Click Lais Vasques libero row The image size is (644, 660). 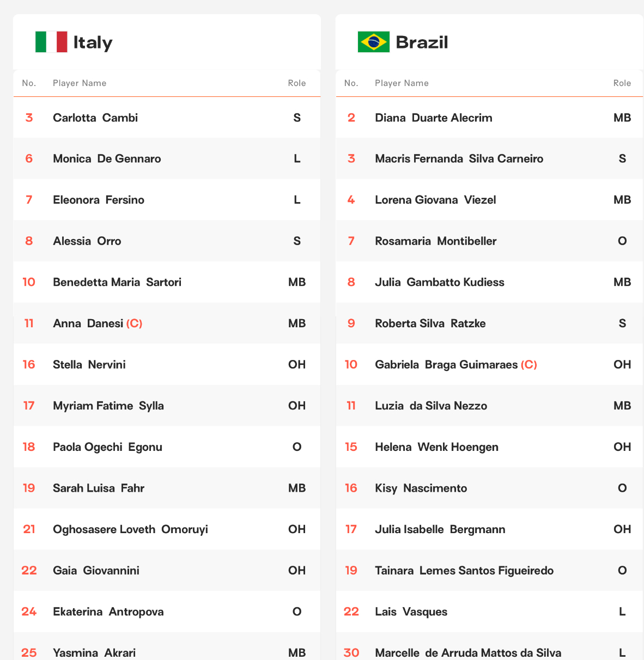coord(489,612)
